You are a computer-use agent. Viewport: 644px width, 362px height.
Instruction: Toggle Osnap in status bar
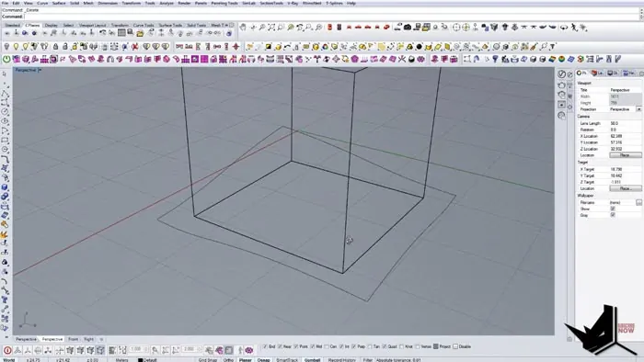click(264, 360)
